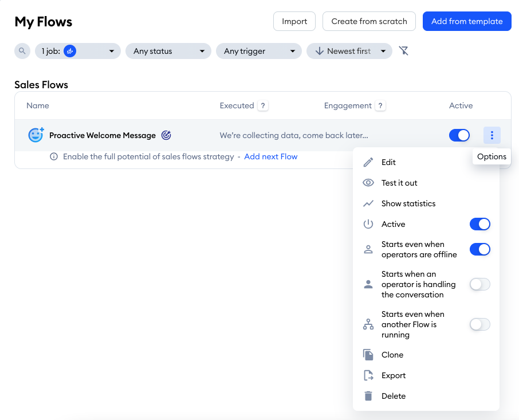Open the Proactive Welcome Message flow name

click(103, 135)
